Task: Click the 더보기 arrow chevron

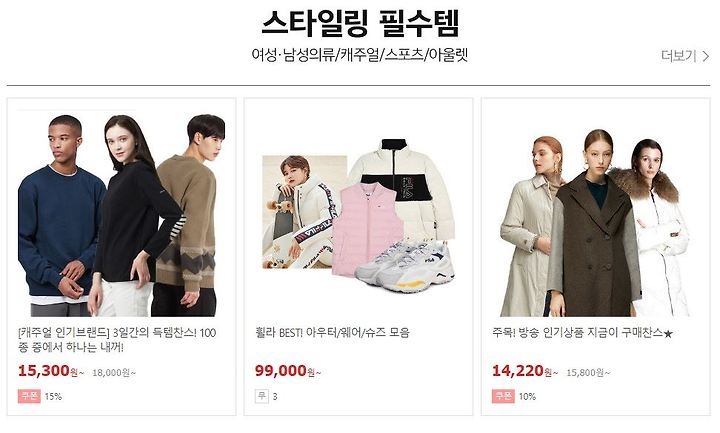Action: (x=706, y=56)
